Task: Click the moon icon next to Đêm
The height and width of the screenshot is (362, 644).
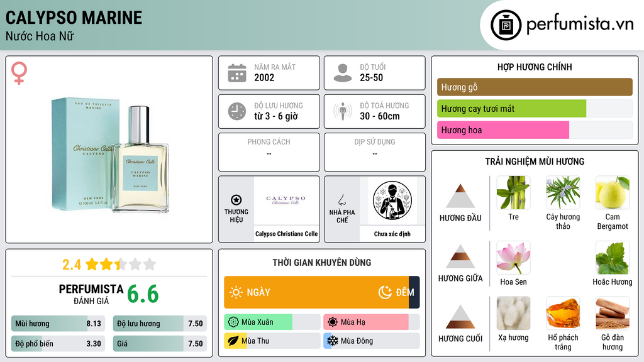Action: tap(385, 292)
